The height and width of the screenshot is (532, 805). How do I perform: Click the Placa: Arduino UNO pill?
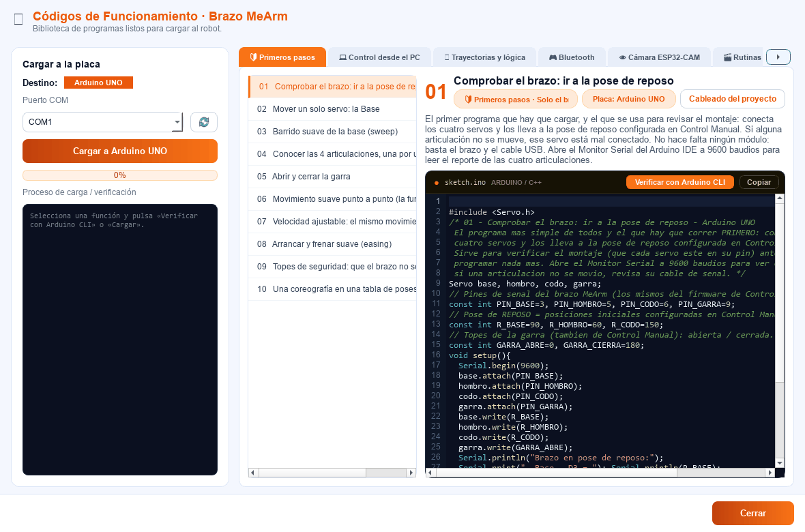(628, 99)
